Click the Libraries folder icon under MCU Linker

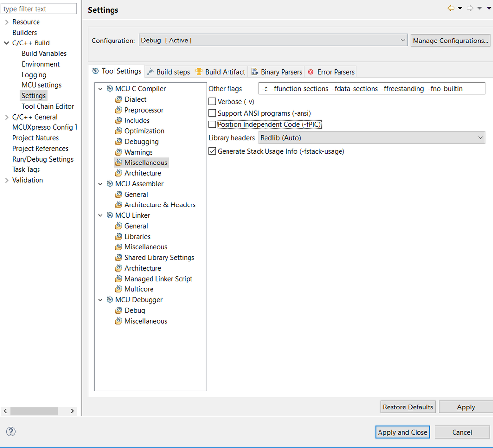[x=119, y=236]
